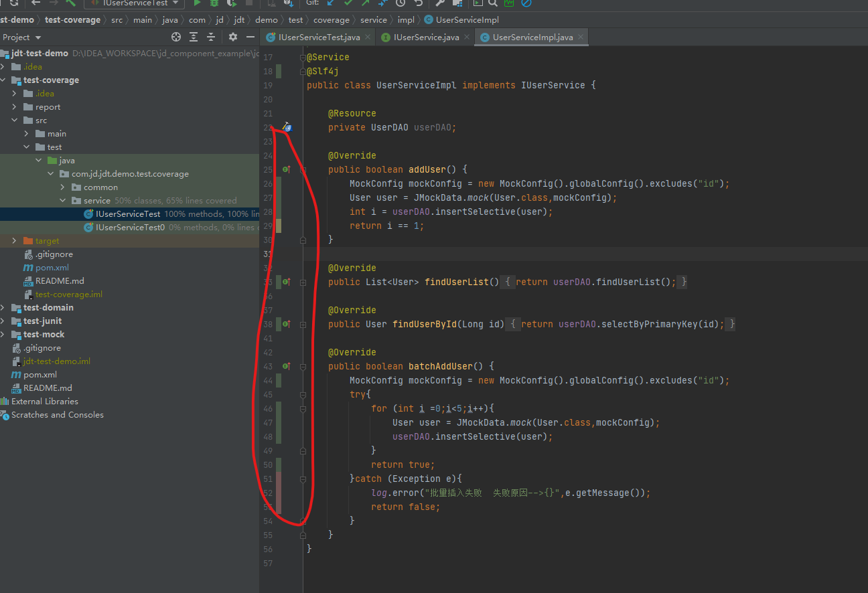Run IUserServiceTest with the green Run icon

pyautogui.click(x=197, y=3)
